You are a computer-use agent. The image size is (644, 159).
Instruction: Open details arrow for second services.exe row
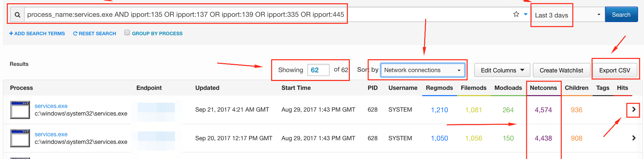[633, 138]
